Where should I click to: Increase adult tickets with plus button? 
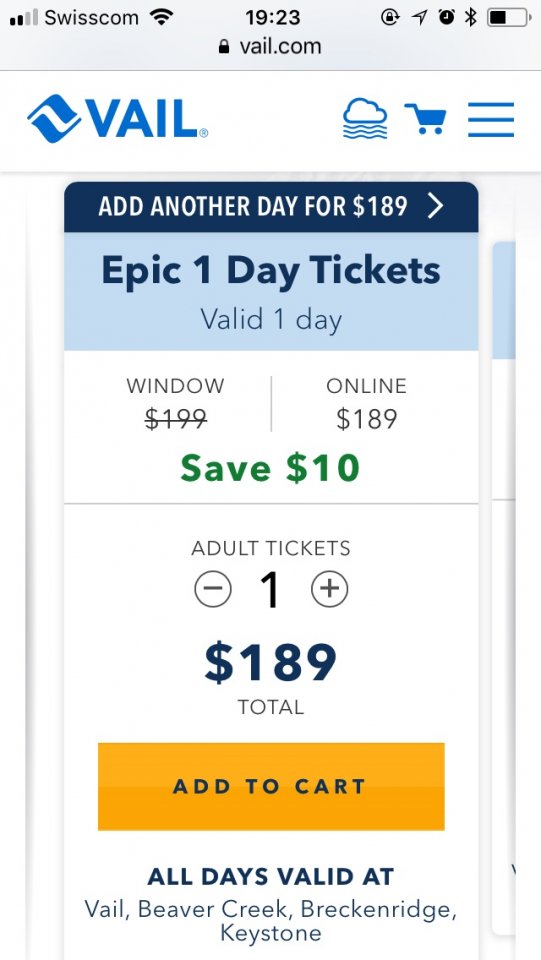(330, 589)
